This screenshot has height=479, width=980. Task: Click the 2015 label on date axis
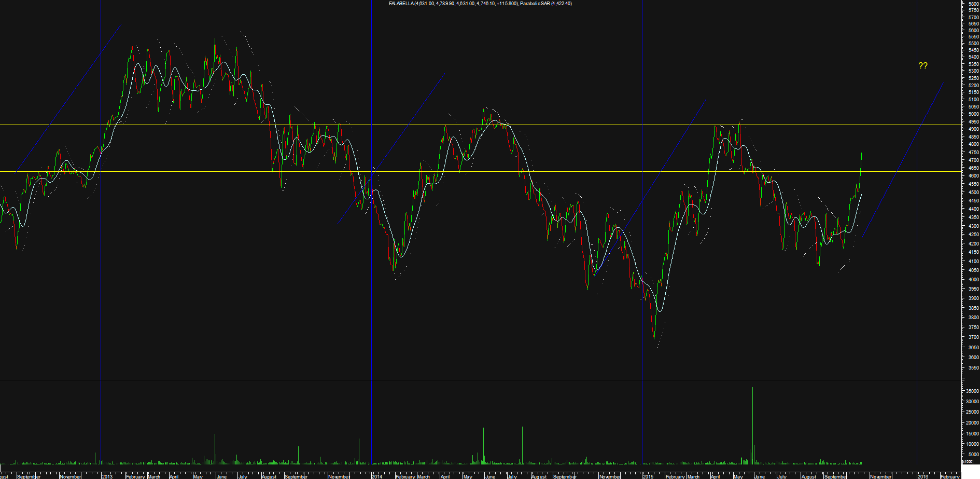(x=648, y=476)
